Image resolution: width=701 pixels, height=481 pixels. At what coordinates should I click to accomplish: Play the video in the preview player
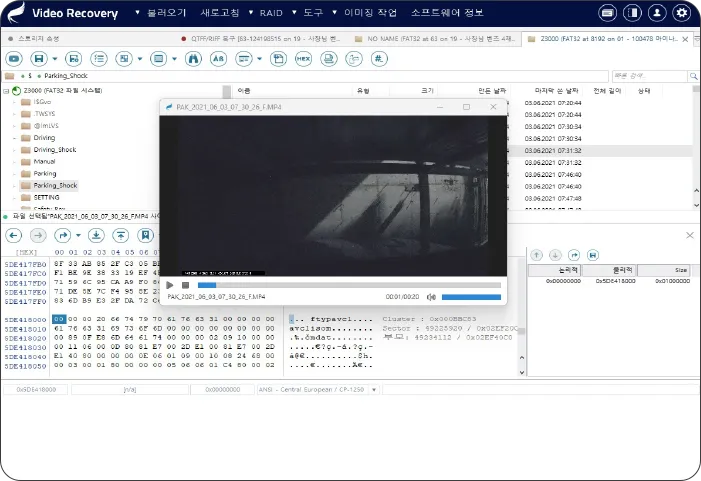pyautogui.click(x=170, y=285)
